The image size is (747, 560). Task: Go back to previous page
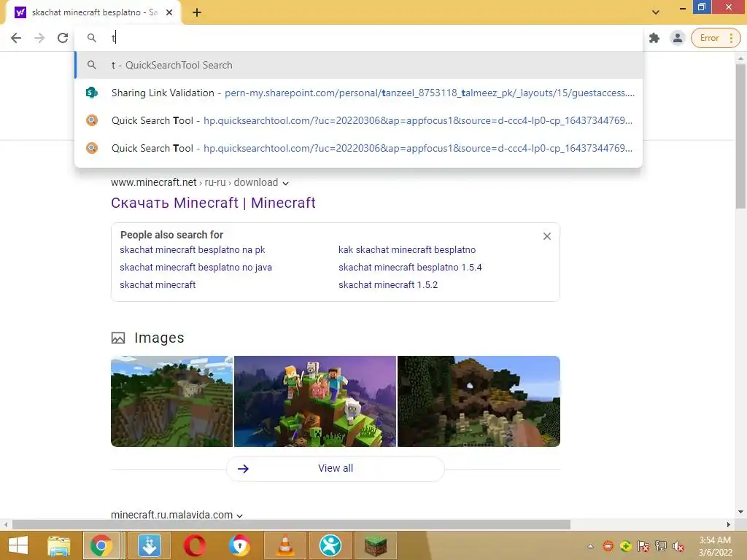pyautogui.click(x=16, y=38)
